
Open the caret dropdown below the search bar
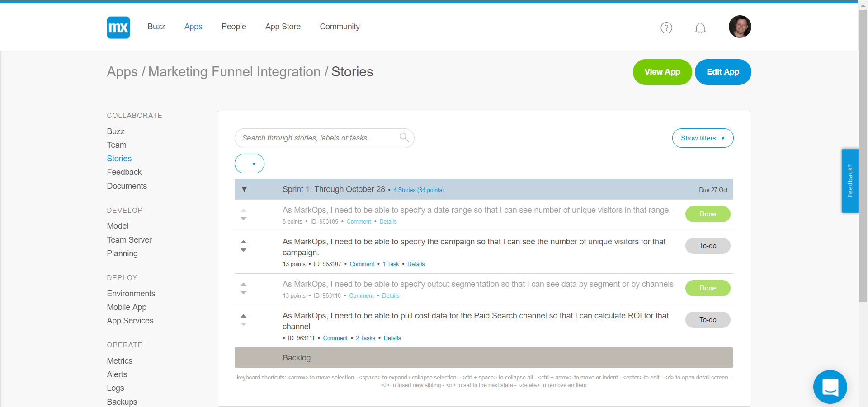pyautogui.click(x=249, y=163)
